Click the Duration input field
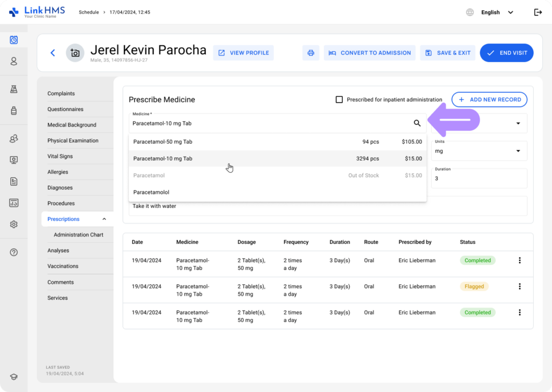This screenshot has height=392, width=552. tap(479, 178)
